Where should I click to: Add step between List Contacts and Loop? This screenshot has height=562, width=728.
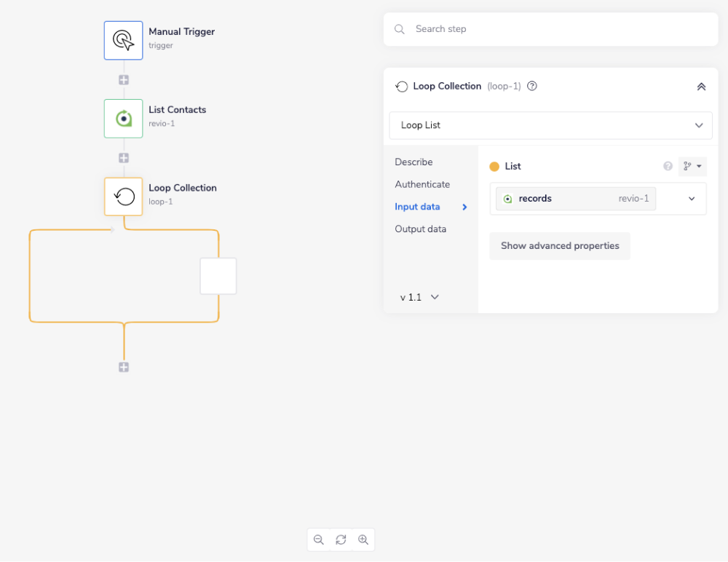coord(124,158)
